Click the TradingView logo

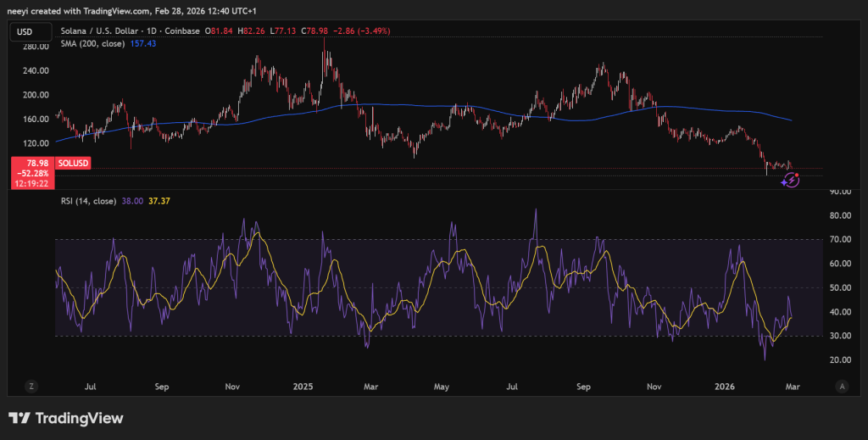[66, 418]
